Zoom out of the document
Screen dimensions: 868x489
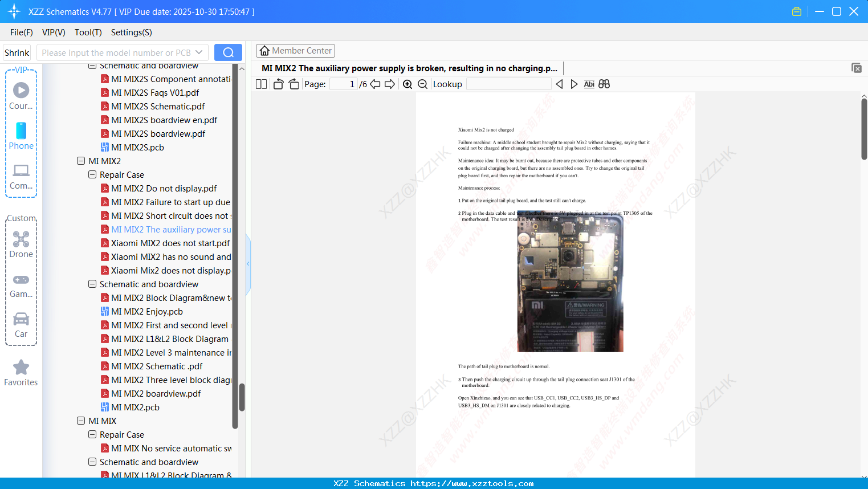click(422, 84)
